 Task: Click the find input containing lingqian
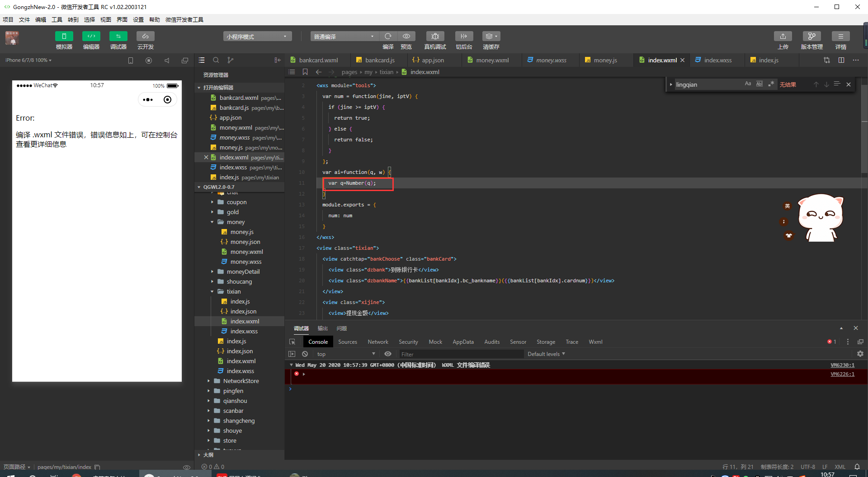(708, 84)
